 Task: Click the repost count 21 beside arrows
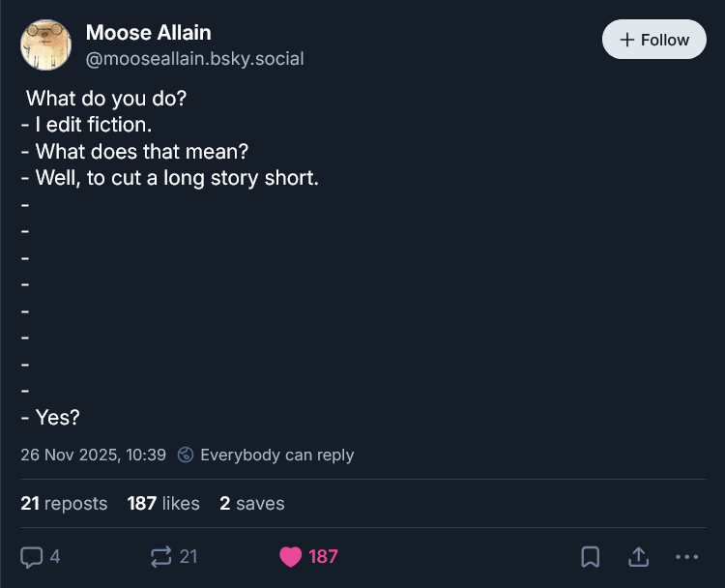click(x=188, y=556)
